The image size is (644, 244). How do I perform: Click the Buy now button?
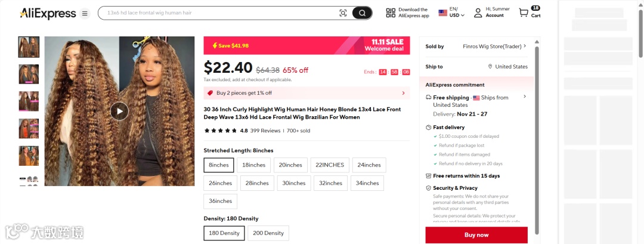click(476, 235)
